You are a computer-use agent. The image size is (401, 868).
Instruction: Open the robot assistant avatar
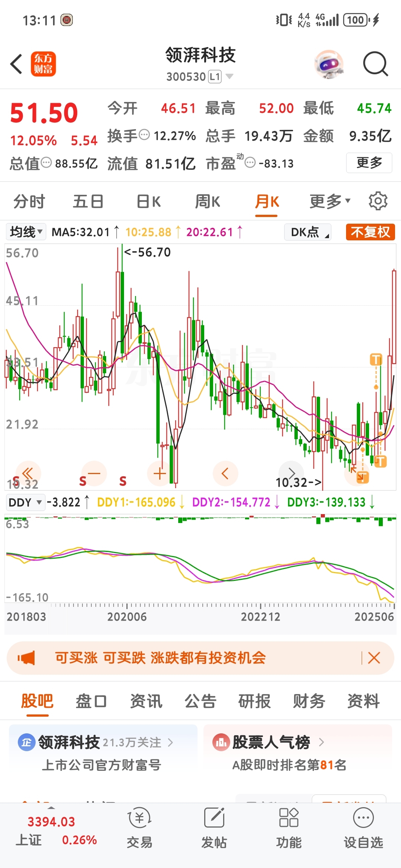coord(329,64)
